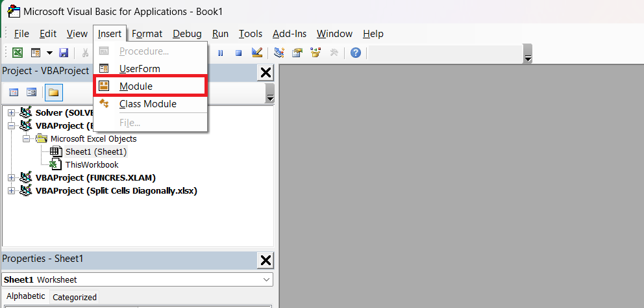Click the Sheet1 worksheet icon in tree

click(x=55, y=152)
